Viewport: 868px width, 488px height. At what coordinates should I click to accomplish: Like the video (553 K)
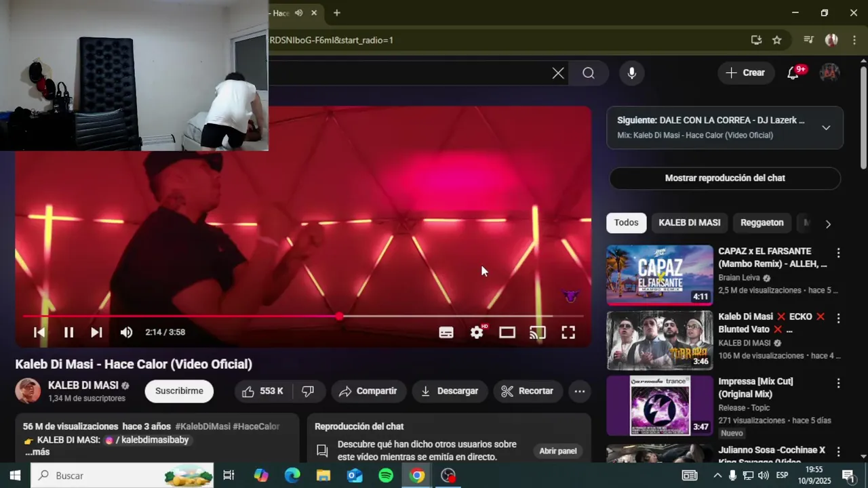(262, 391)
